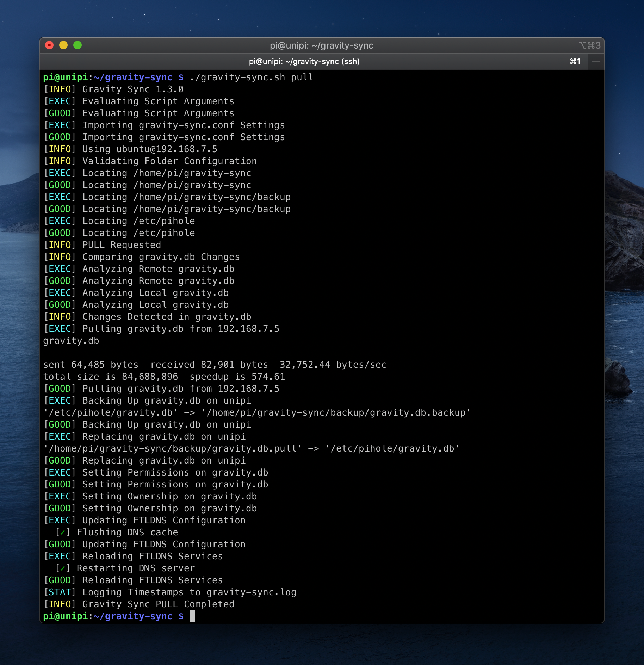Close the terminal window with red button
The image size is (644, 665).
tap(49, 45)
